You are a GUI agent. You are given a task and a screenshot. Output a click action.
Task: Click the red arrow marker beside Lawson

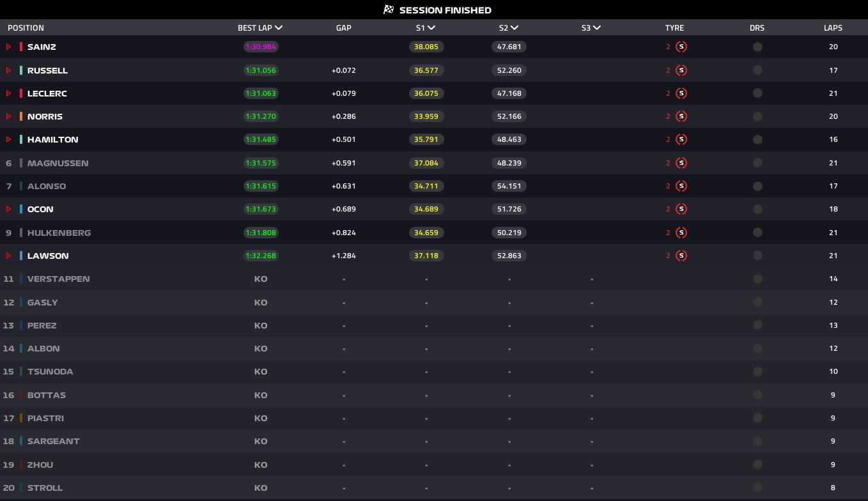[x=9, y=256]
